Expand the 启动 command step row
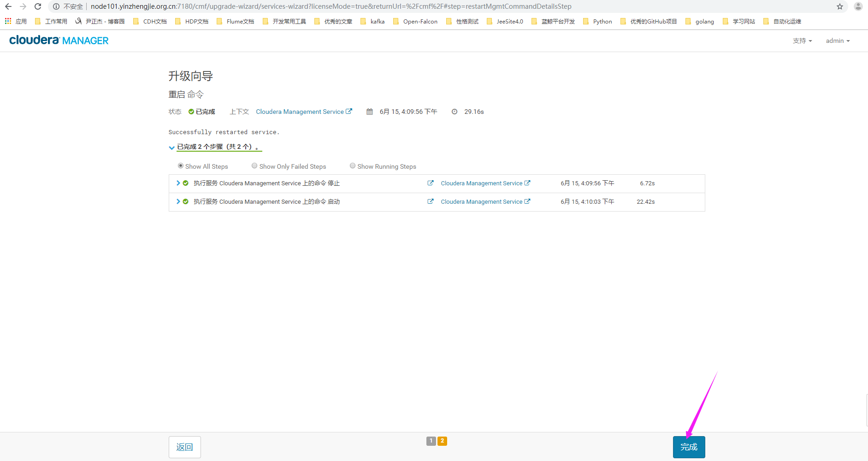 click(178, 201)
